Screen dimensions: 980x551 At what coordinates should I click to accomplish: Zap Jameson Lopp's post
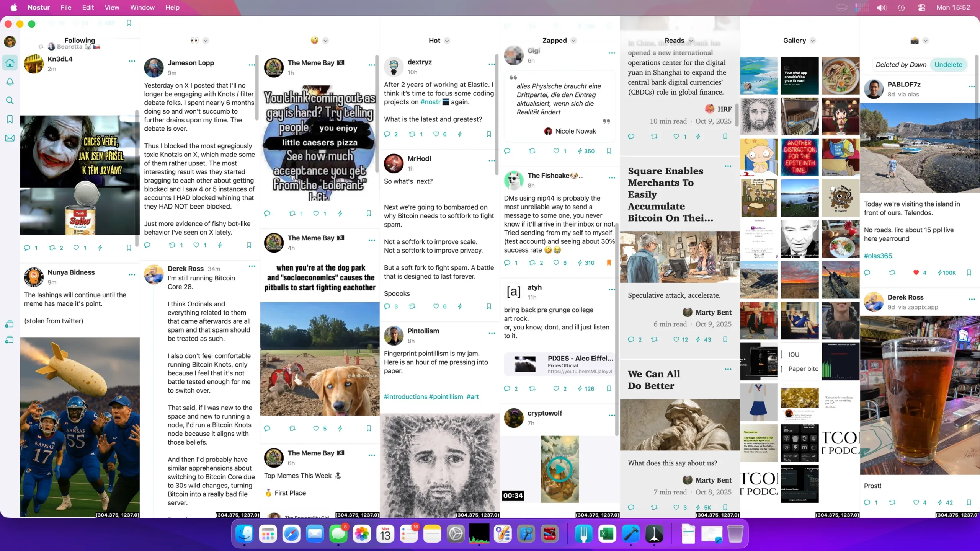[x=220, y=245]
